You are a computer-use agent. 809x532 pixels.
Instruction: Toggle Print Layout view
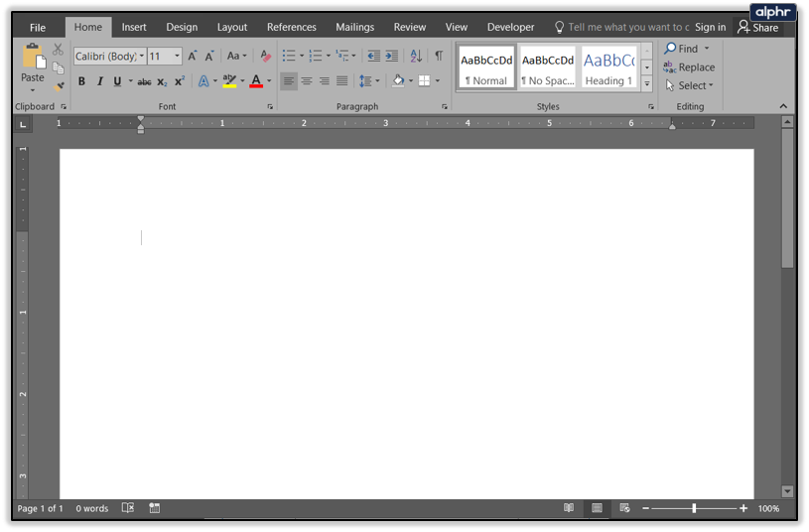597,508
